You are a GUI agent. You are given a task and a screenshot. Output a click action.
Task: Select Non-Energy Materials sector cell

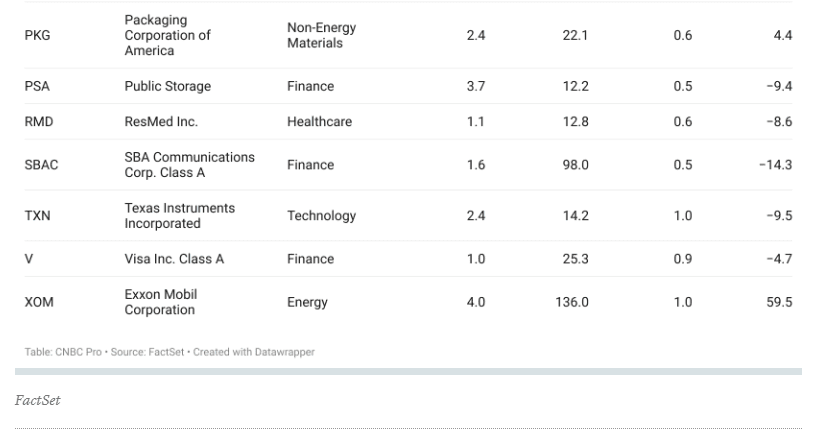pos(322,35)
